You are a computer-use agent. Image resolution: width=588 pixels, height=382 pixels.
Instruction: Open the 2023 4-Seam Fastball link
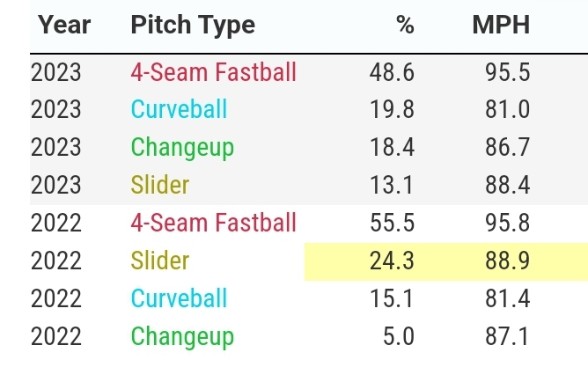[213, 71]
